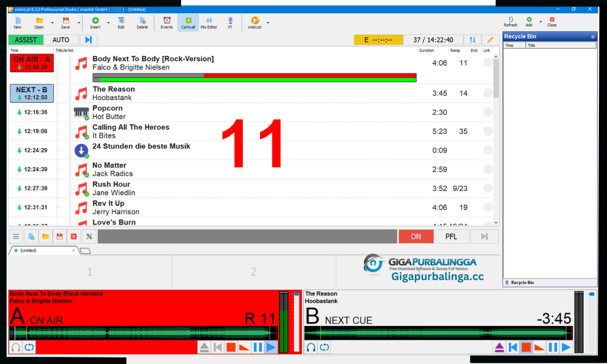
Task: Select No Matter by Jack Radics
Action: click(250, 169)
